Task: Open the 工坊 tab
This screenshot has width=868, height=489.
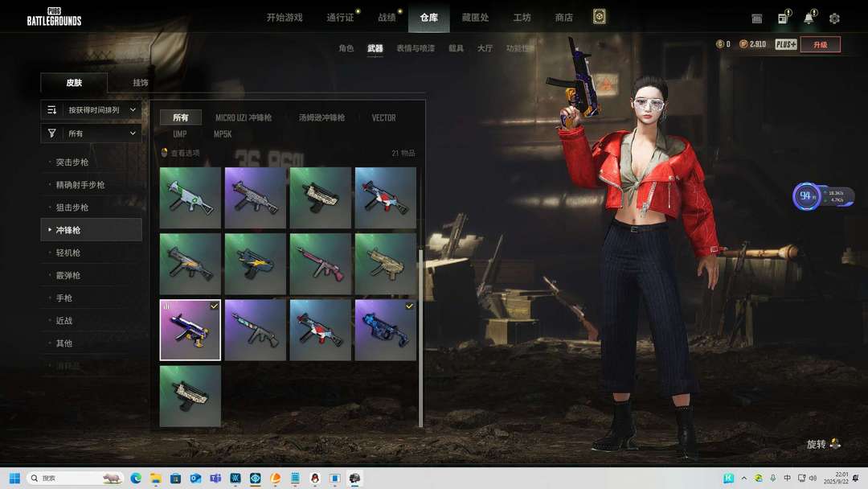Action: click(x=522, y=18)
